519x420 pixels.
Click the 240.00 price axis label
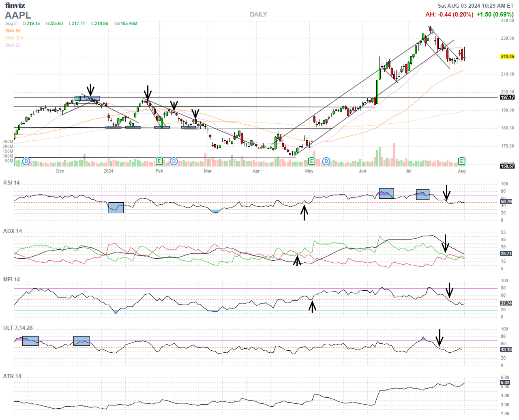click(507, 20)
